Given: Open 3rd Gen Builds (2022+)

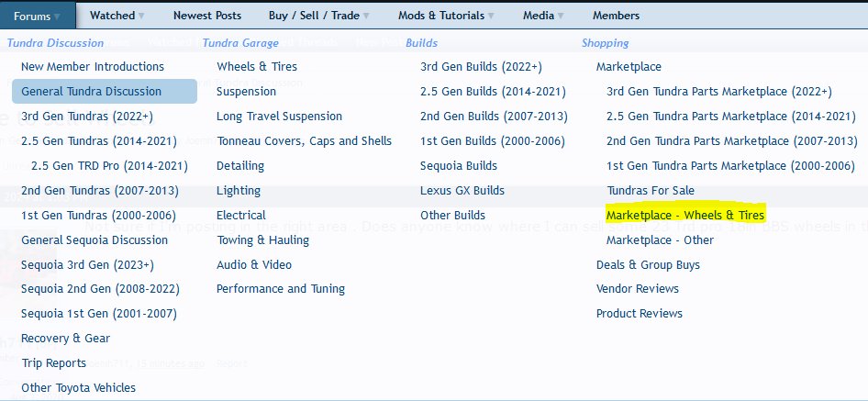Looking at the screenshot, I should (x=481, y=66).
